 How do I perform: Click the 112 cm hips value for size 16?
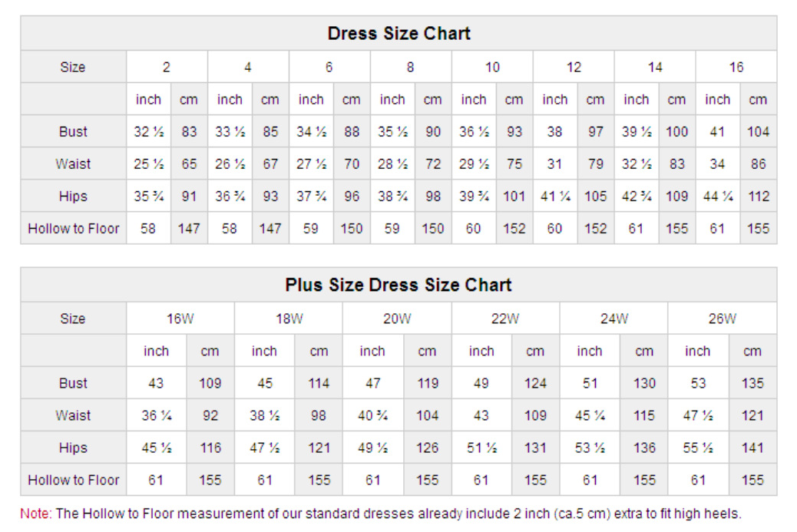click(758, 196)
